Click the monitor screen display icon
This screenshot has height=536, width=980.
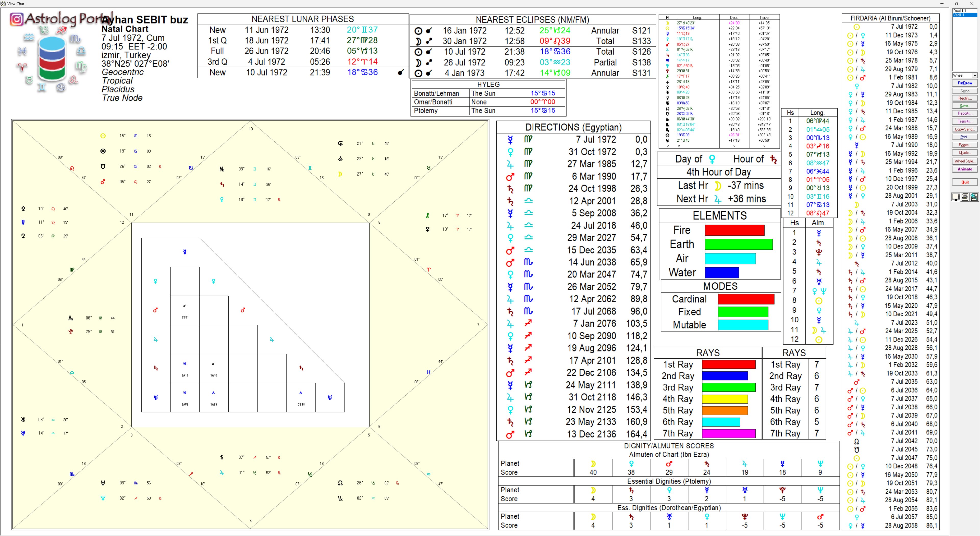956,197
